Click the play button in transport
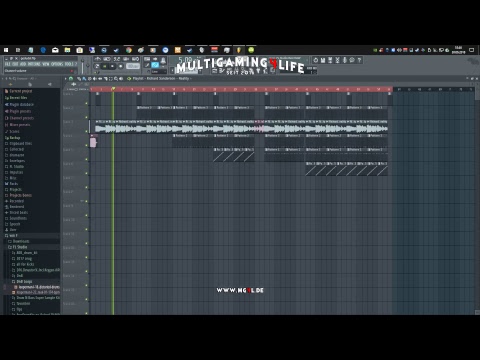This screenshot has width=480, height=360. click(x=104, y=66)
